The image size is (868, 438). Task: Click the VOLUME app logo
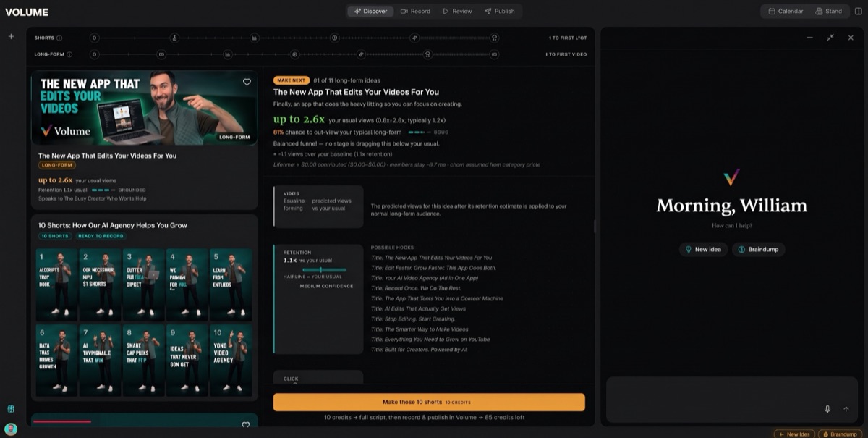(x=27, y=12)
